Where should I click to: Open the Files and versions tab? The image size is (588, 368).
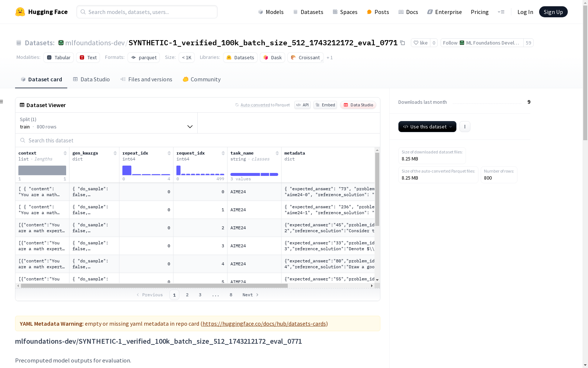[146, 79]
